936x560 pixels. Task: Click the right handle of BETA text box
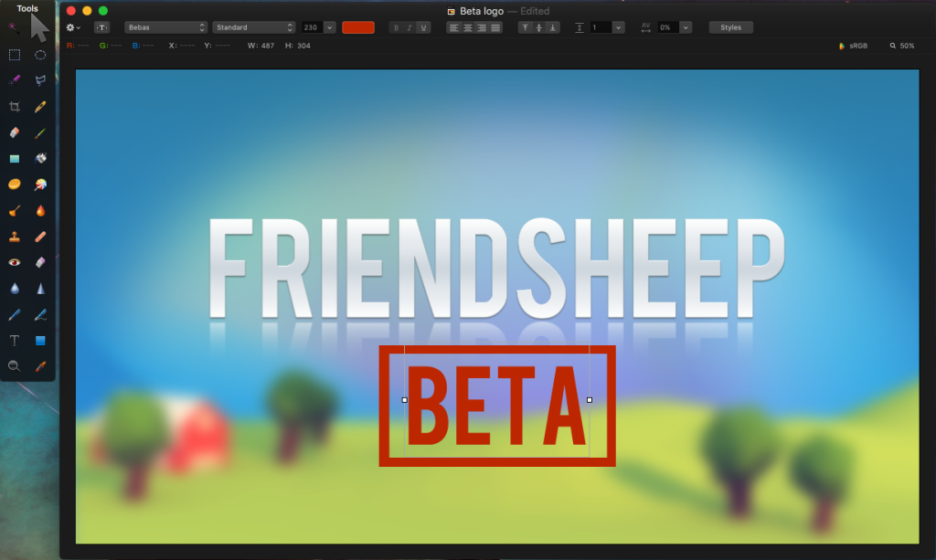click(590, 400)
